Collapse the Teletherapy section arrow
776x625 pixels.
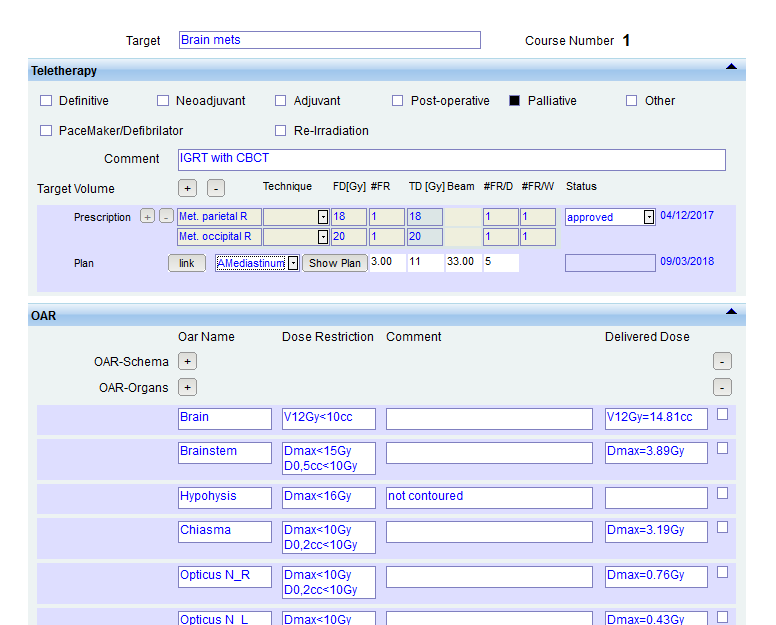click(x=731, y=67)
